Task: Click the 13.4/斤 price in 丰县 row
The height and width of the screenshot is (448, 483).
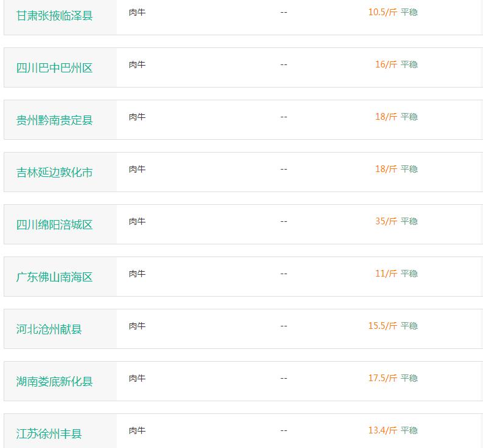Action: (x=383, y=430)
